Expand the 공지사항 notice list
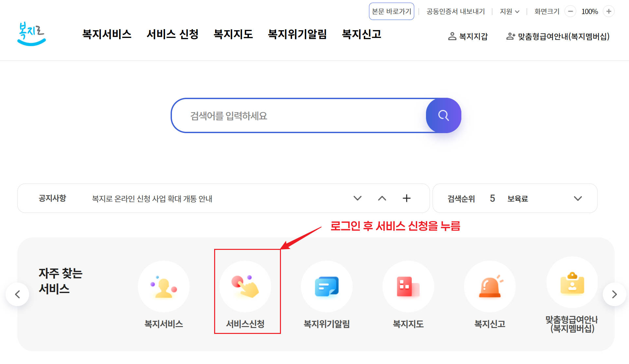Image resolution: width=629 pixels, height=364 pixels. coord(358,198)
